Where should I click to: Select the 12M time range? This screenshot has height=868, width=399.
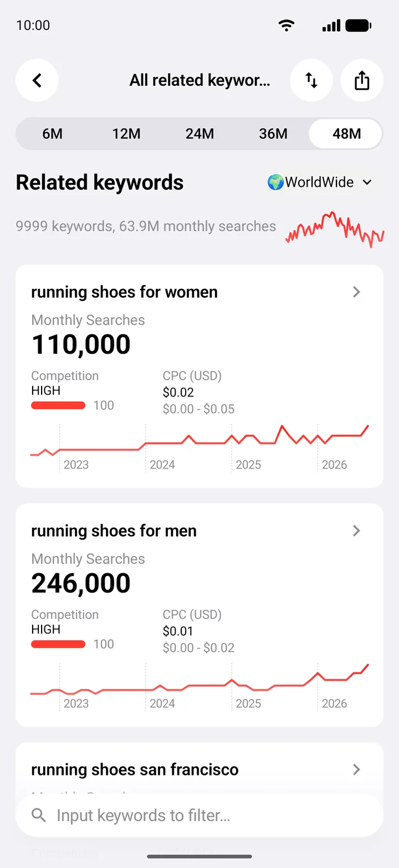[x=126, y=134]
